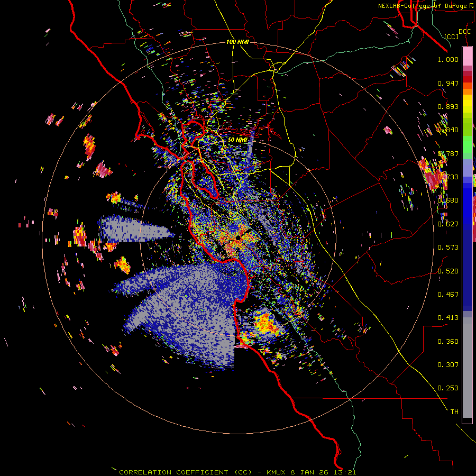Select the 0.520 scale value

click(448, 271)
